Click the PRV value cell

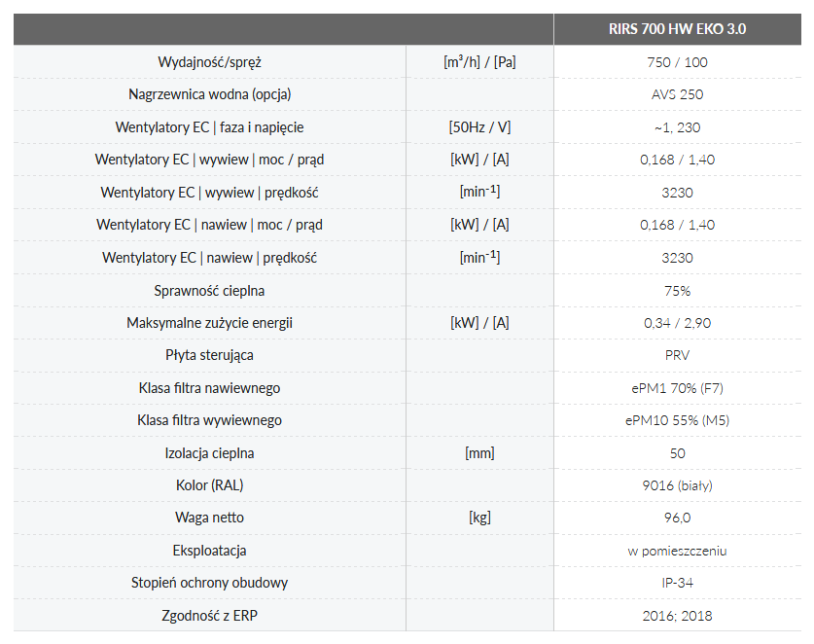point(677,355)
